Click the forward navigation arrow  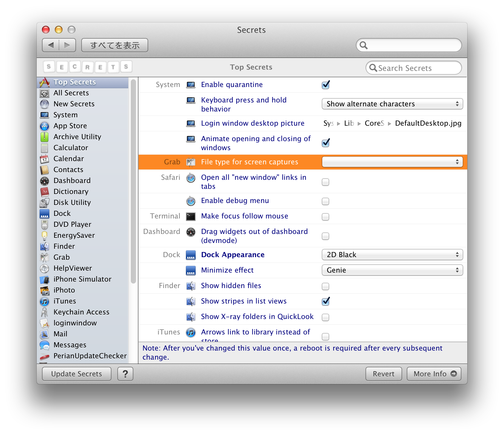tap(67, 45)
